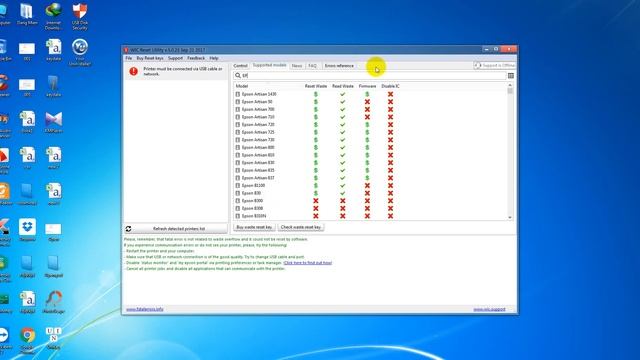Click Check waste reset key button
The image size is (640, 360).
point(301,227)
